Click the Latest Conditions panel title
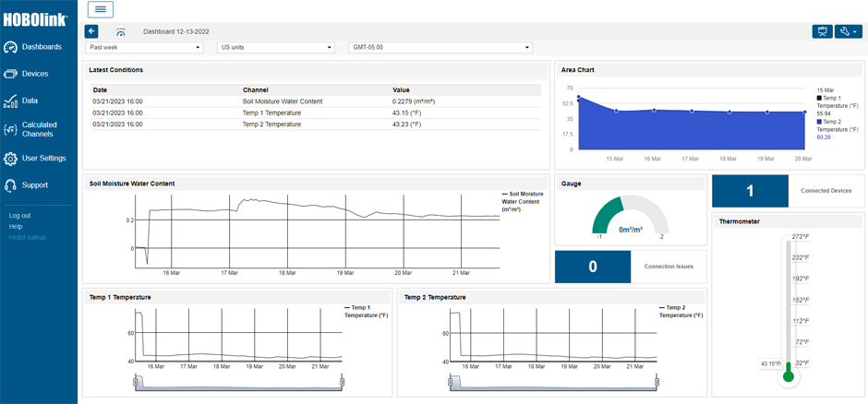Image resolution: width=868 pixels, height=404 pixels. pos(115,70)
